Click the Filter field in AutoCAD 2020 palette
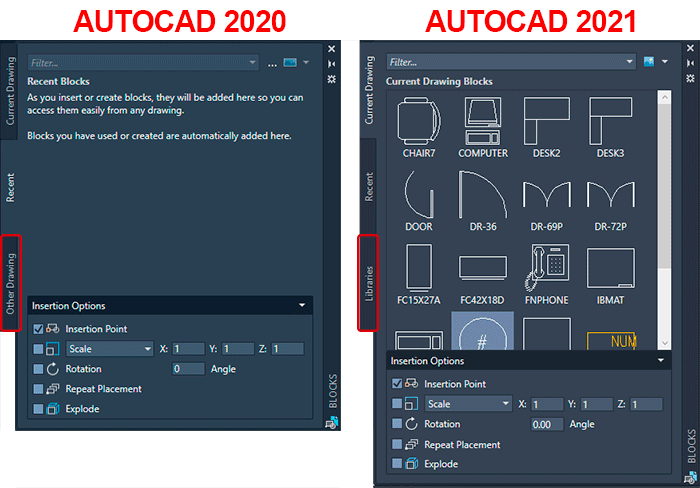The width and height of the screenshot is (700, 488). pyautogui.click(x=143, y=63)
